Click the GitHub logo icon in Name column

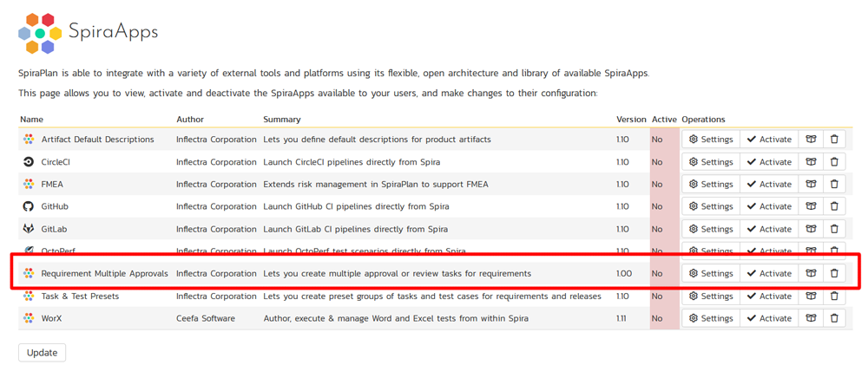pyautogui.click(x=29, y=207)
